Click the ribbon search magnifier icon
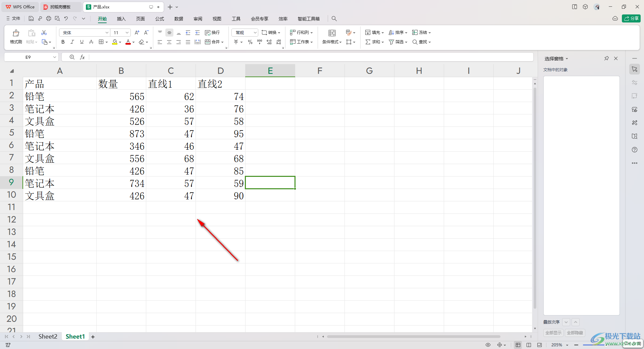The image size is (644, 349). coord(334,19)
